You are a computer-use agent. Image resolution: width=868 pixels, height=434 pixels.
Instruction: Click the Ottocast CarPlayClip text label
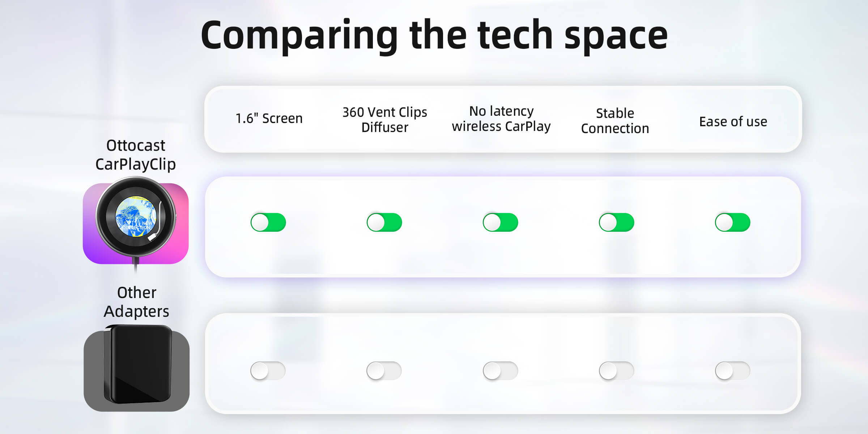click(x=136, y=155)
